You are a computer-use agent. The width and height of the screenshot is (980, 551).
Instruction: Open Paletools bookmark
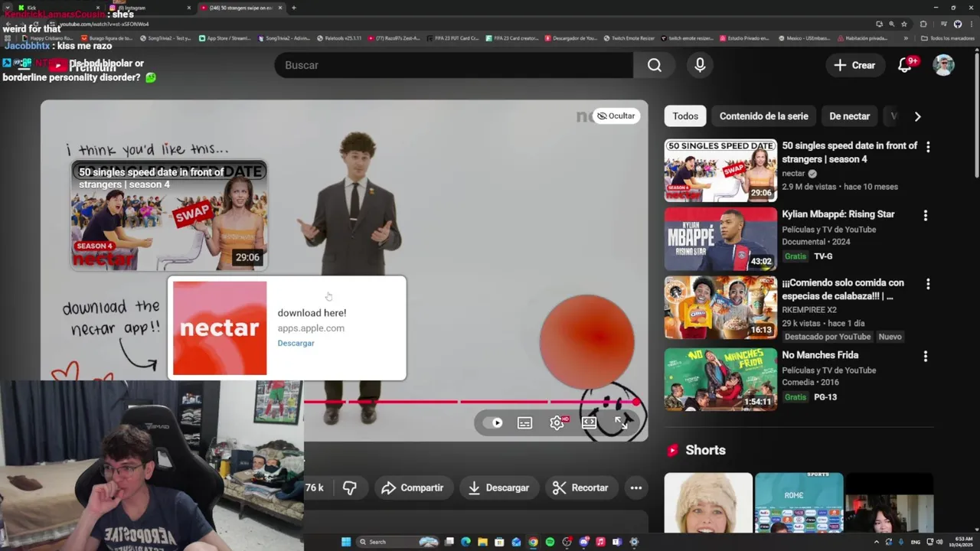coord(339,37)
